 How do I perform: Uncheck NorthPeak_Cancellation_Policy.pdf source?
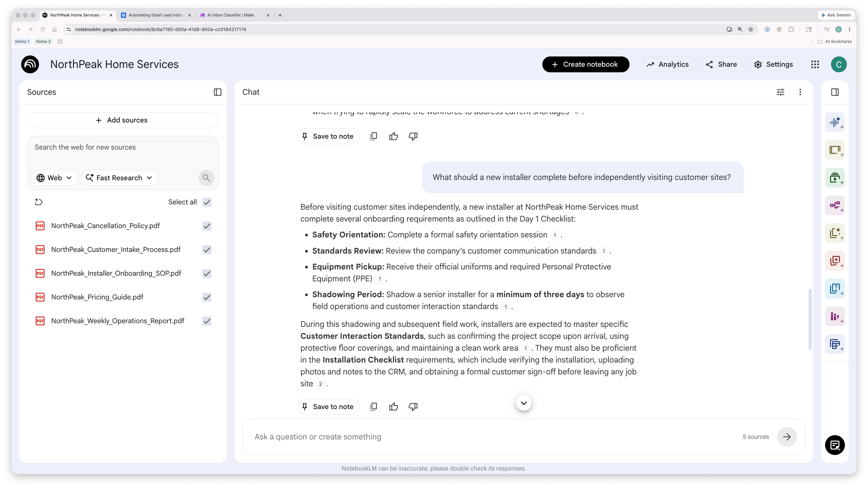coord(207,226)
